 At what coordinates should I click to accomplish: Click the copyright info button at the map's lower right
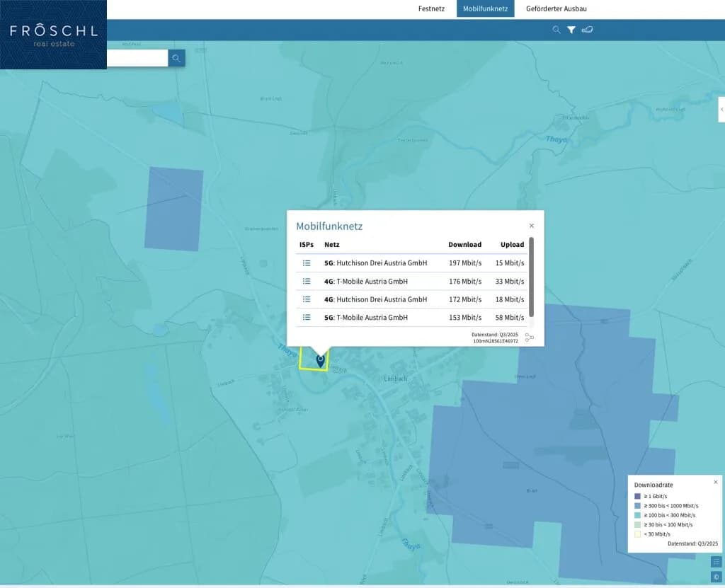click(717, 577)
